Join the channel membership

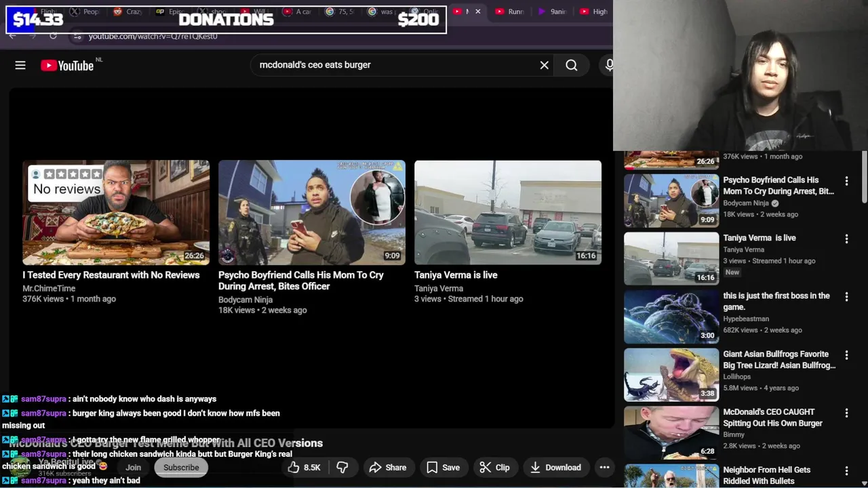[x=134, y=467]
